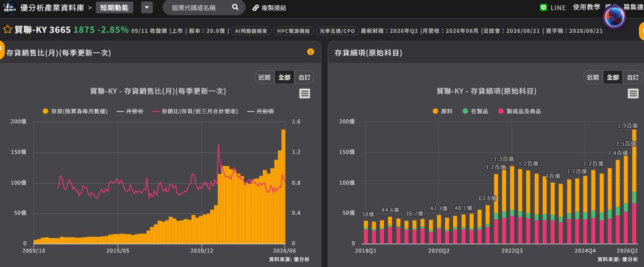The height and width of the screenshot is (267, 644).
Task: Open 優分析產業資料庫 home link
Action: tap(52, 8)
